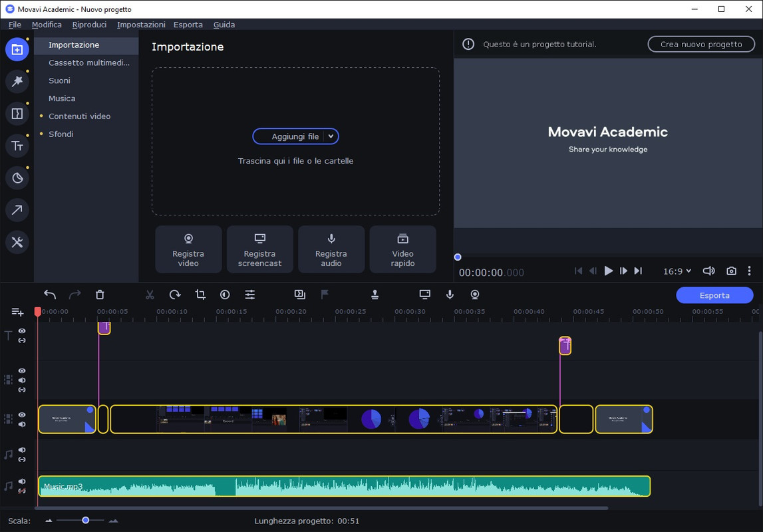
Task: Open clip properties sliders icon
Action: pyautogui.click(x=249, y=295)
